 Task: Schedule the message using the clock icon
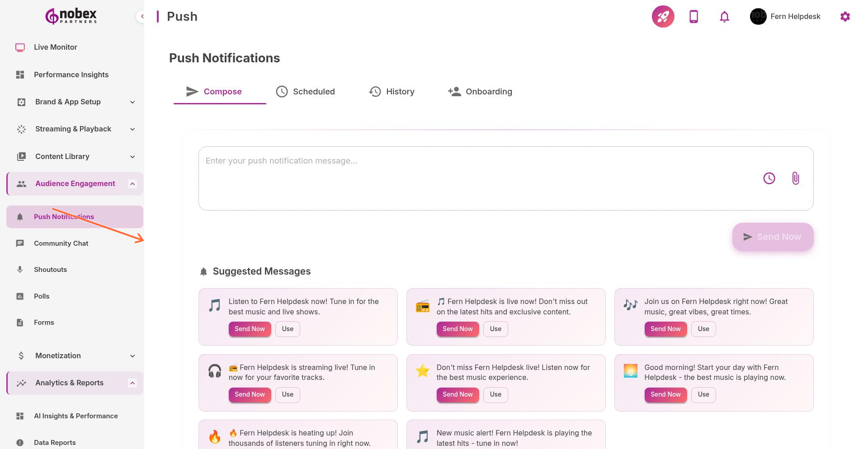769,178
